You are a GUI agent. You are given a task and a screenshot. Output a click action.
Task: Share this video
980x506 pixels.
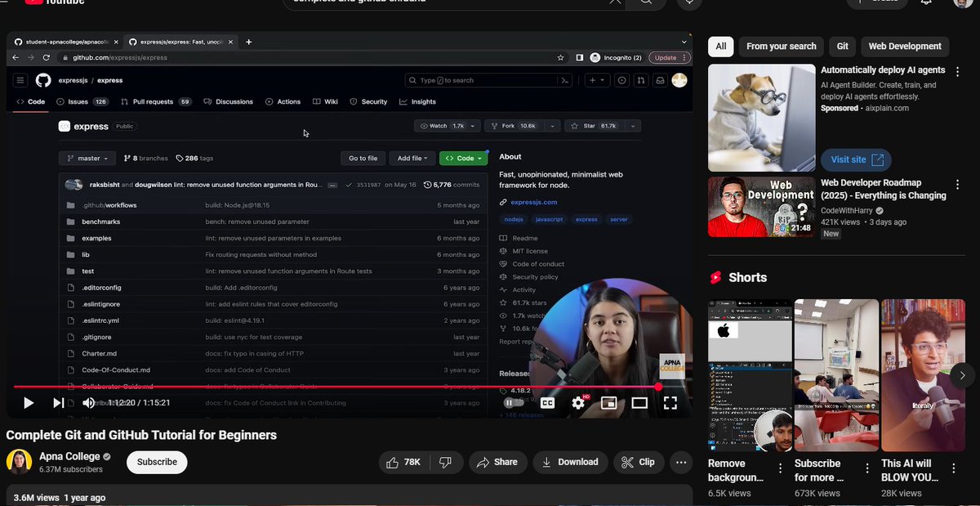(x=497, y=462)
